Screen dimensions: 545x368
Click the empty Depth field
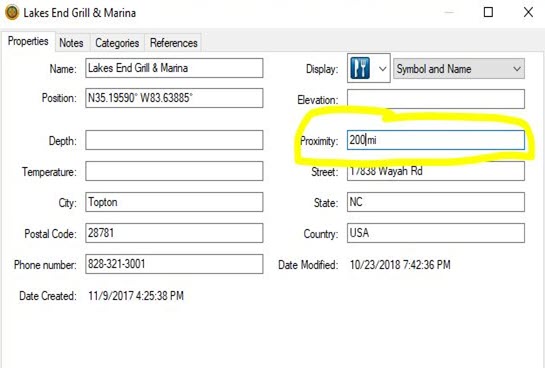174,140
